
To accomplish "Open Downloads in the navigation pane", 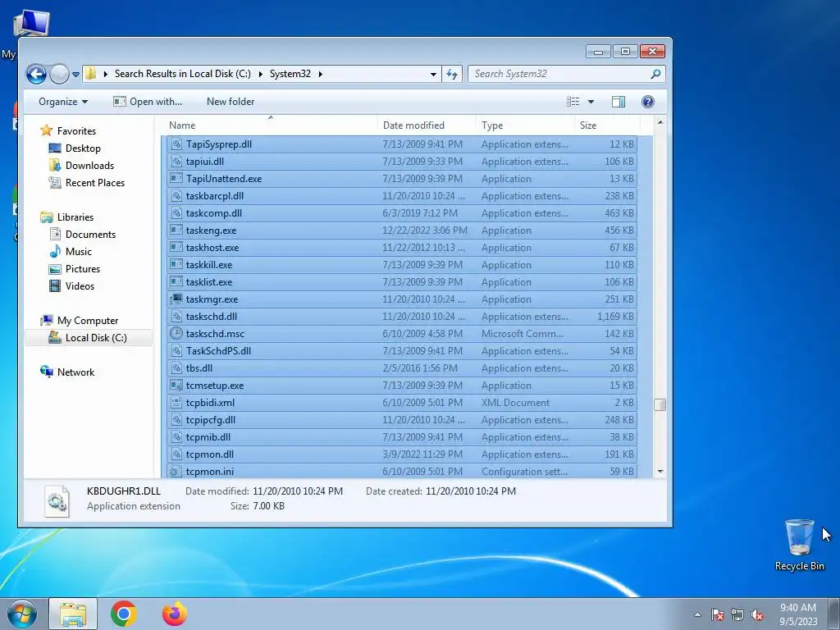I will (x=89, y=166).
